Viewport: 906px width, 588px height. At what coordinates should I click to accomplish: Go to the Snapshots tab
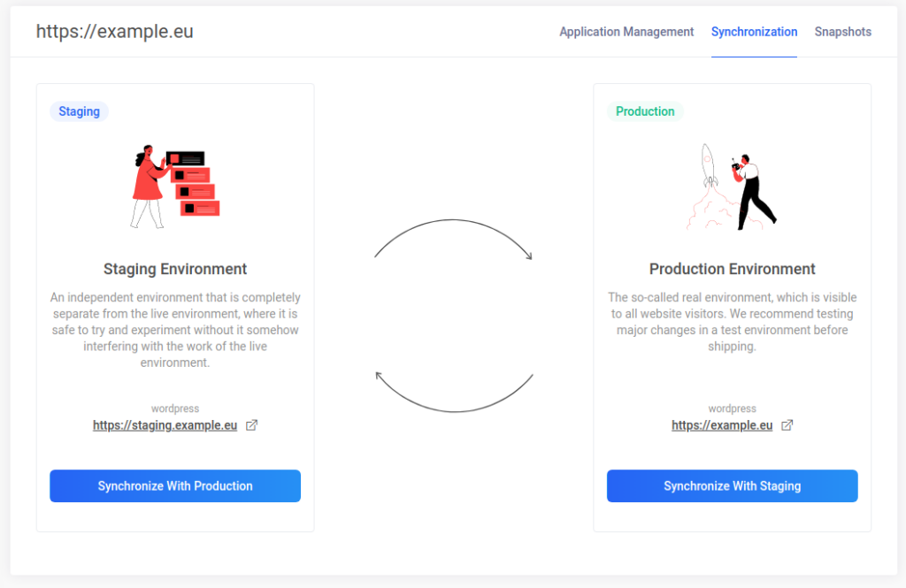pyautogui.click(x=842, y=32)
